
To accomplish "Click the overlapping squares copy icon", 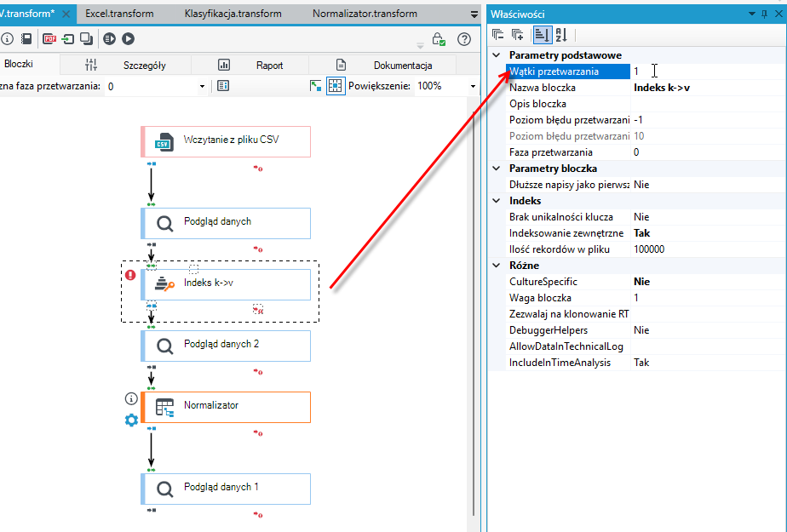I will (86, 39).
